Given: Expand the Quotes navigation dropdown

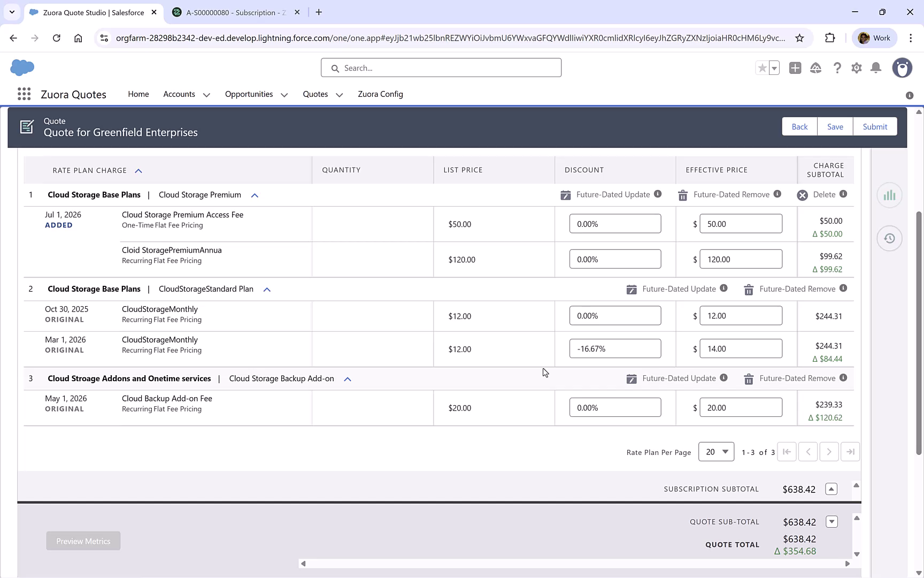Looking at the screenshot, I should (x=339, y=94).
